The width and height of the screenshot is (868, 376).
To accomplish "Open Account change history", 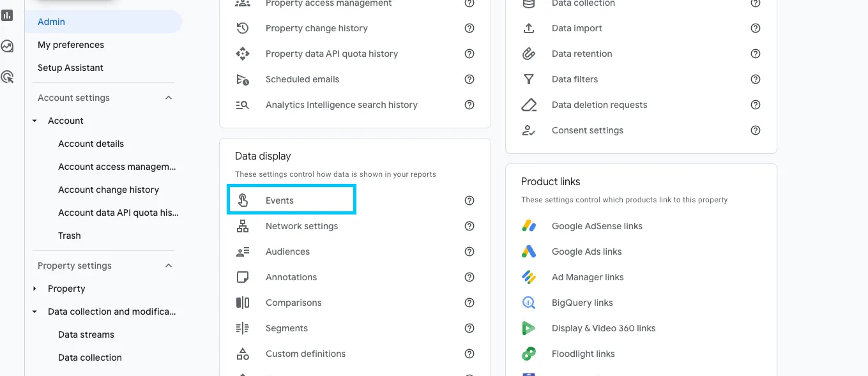I will click(x=109, y=190).
